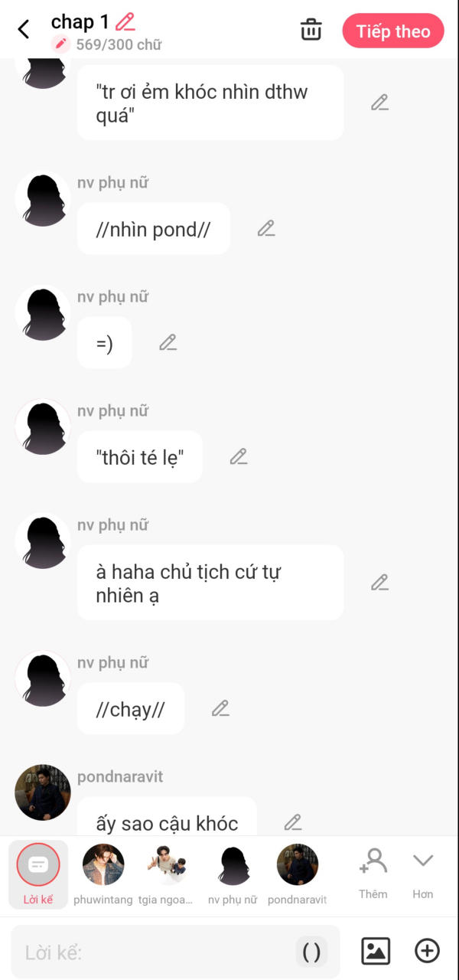The height and width of the screenshot is (980, 459).
Task: Select phuwintang as speaking character
Action: 103,874
